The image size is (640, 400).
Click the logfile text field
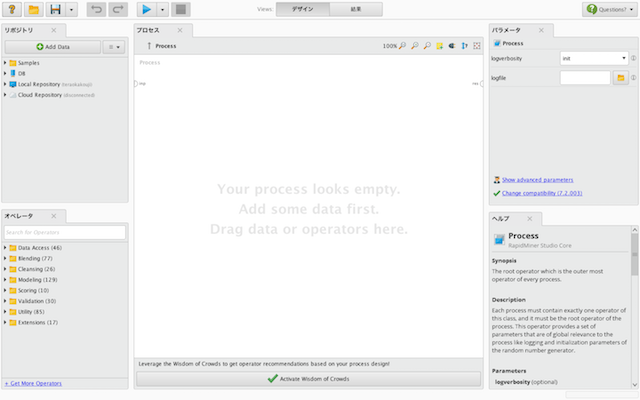pos(585,78)
